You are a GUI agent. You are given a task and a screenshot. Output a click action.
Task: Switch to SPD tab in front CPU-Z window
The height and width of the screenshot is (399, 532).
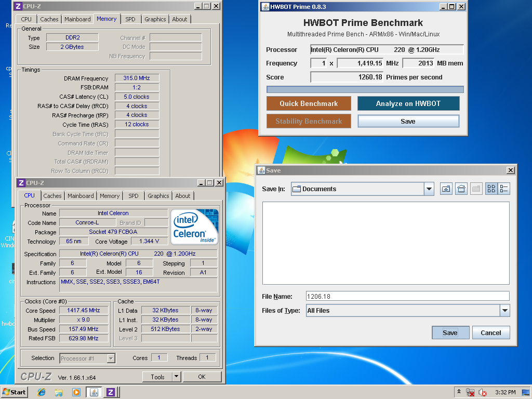[x=134, y=196]
